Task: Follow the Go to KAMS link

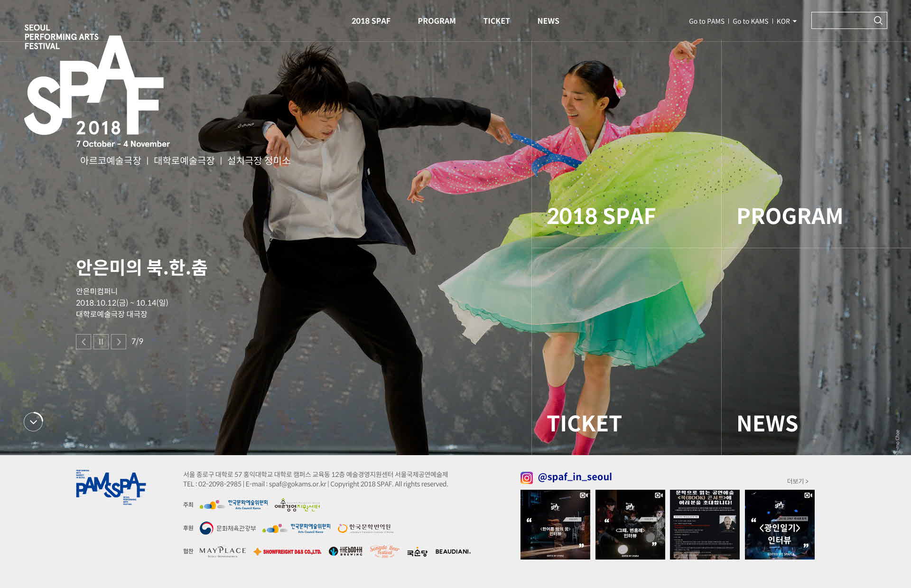Action: (x=750, y=21)
